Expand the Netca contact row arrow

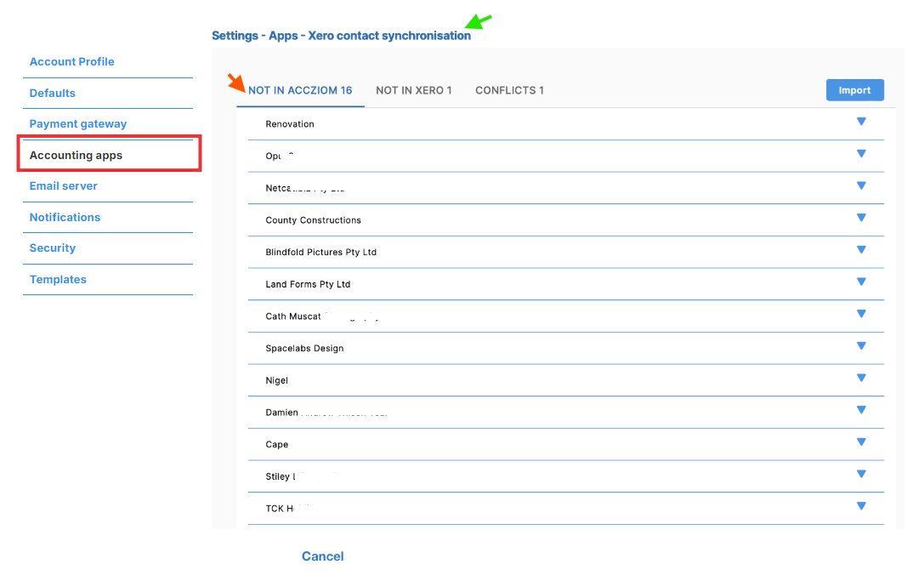tap(861, 185)
